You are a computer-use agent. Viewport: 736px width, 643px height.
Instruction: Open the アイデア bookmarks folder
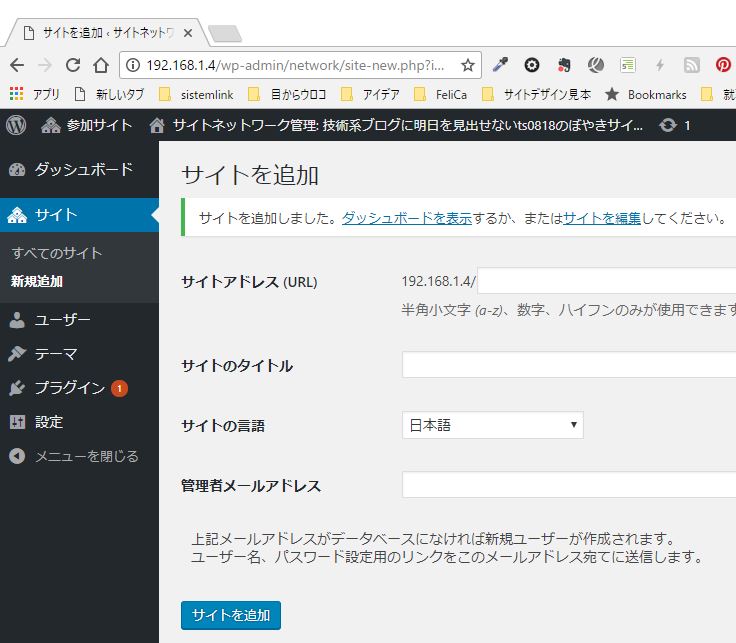coord(370,94)
